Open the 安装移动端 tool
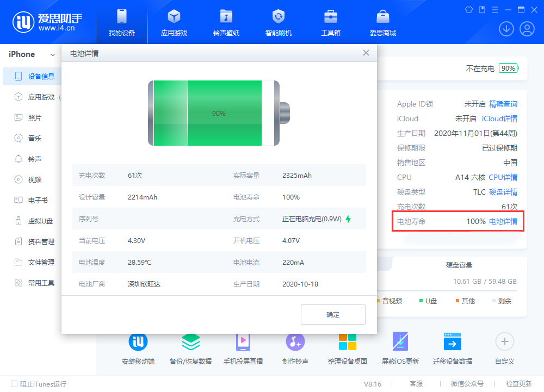The width and height of the screenshot is (544, 392). click(138, 348)
